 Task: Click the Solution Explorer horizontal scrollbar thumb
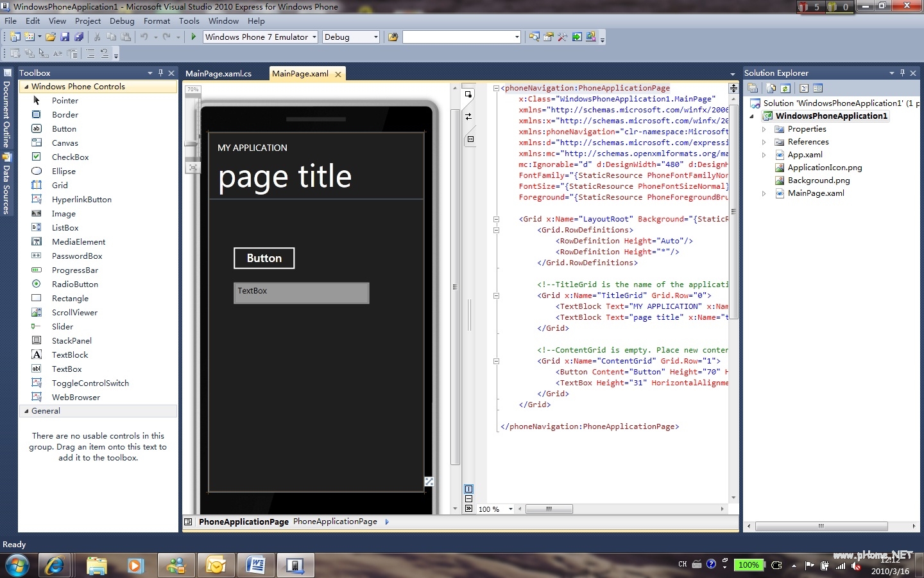(821, 526)
